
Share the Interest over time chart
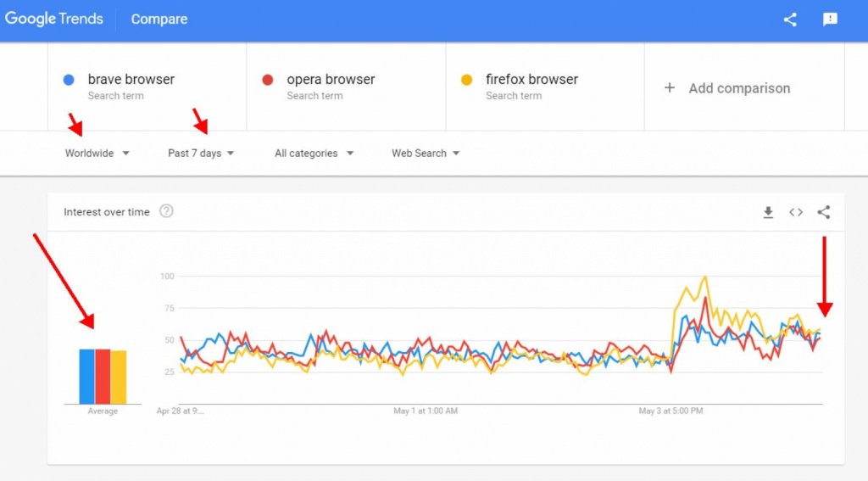(824, 212)
